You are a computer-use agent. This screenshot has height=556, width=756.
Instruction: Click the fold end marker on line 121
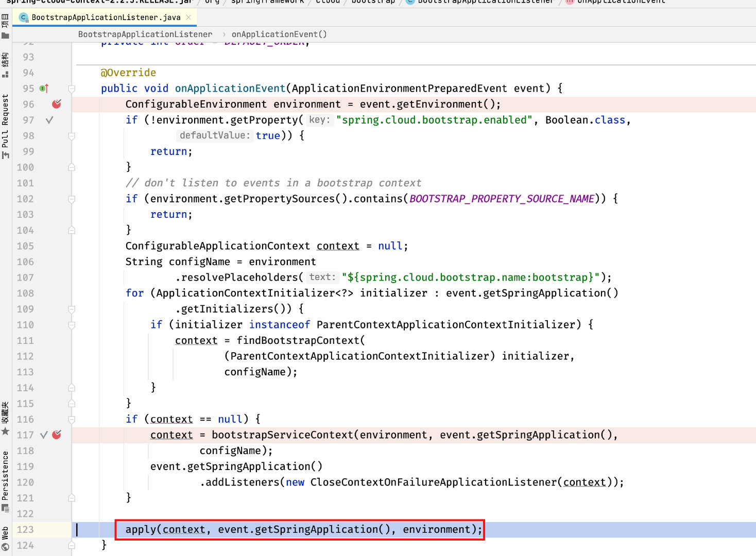click(x=72, y=498)
